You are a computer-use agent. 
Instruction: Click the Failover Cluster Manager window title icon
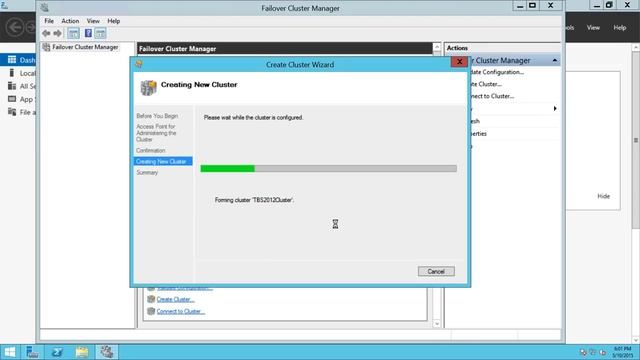coord(45,7)
